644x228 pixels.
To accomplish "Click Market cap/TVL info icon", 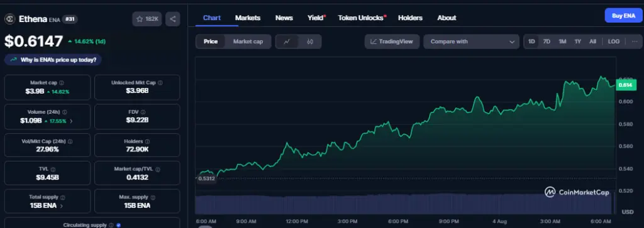I will coord(158,169).
